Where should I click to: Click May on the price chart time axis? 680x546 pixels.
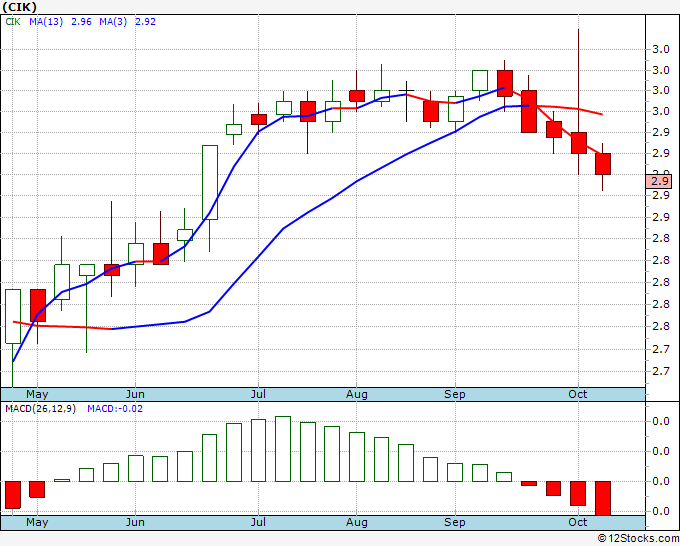37,394
